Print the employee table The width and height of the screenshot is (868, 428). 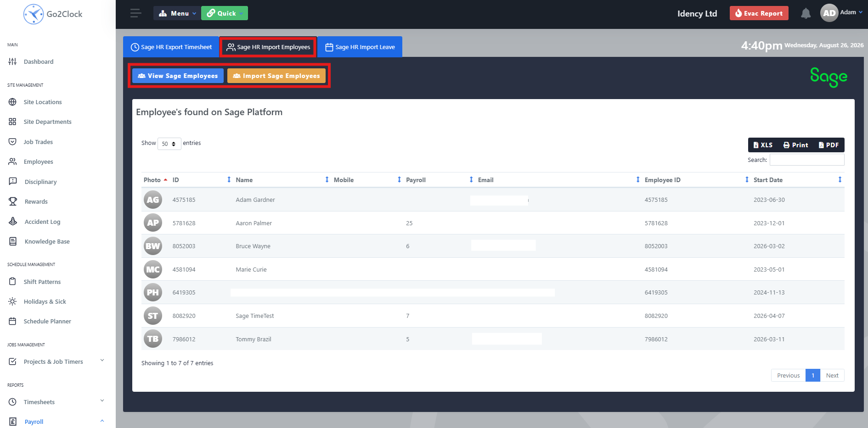795,145
